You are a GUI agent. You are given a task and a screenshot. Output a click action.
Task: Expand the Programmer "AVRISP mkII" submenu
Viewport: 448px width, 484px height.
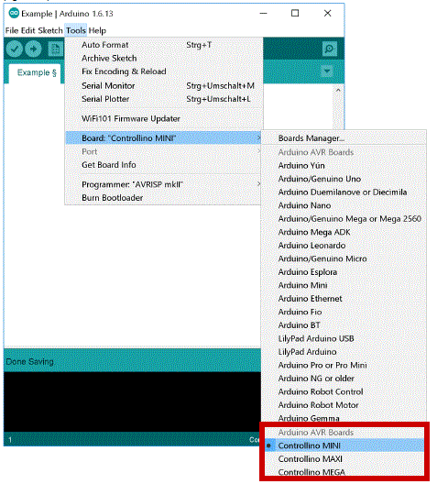(x=164, y=184)
